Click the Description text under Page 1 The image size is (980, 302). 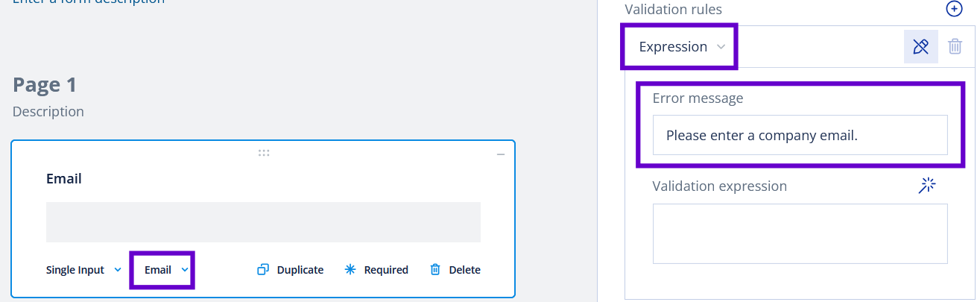pyautogui.click(x=48, y=111)
